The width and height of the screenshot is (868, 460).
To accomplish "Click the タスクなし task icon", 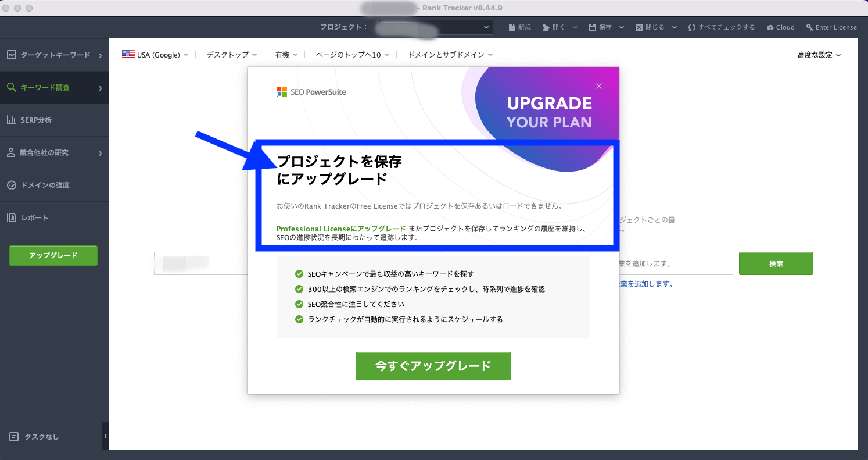I will (14, 437).
